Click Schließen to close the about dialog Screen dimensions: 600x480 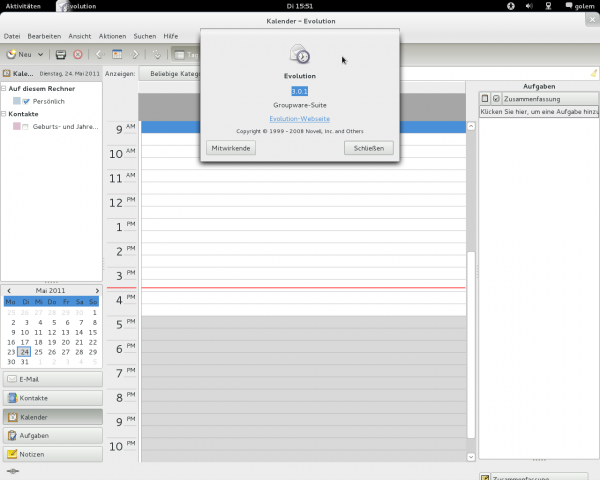coord(368,148)
